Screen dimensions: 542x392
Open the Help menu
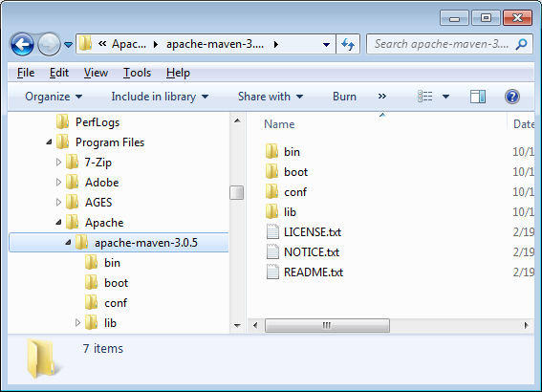click(178, 73)
